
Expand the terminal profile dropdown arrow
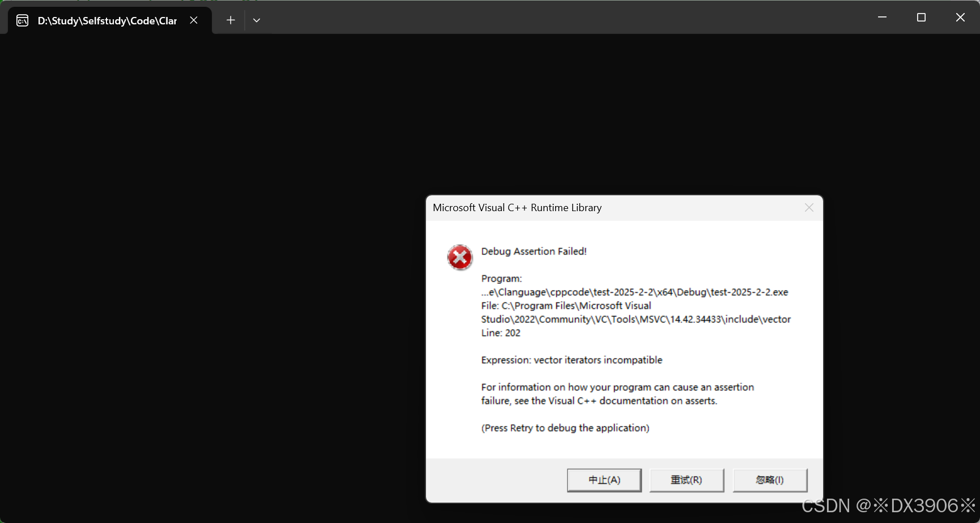click(257, 20)
